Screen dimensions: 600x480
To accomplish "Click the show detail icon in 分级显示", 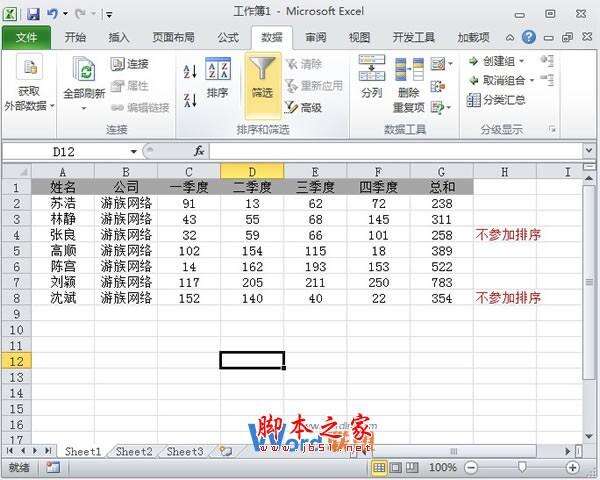I will 547,60.
